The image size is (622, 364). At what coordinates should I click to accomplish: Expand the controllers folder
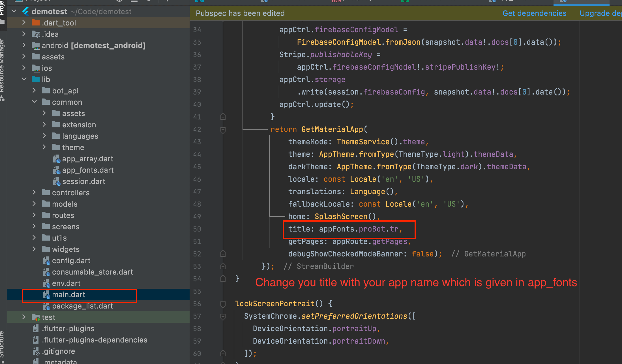[x=34, y=192]
